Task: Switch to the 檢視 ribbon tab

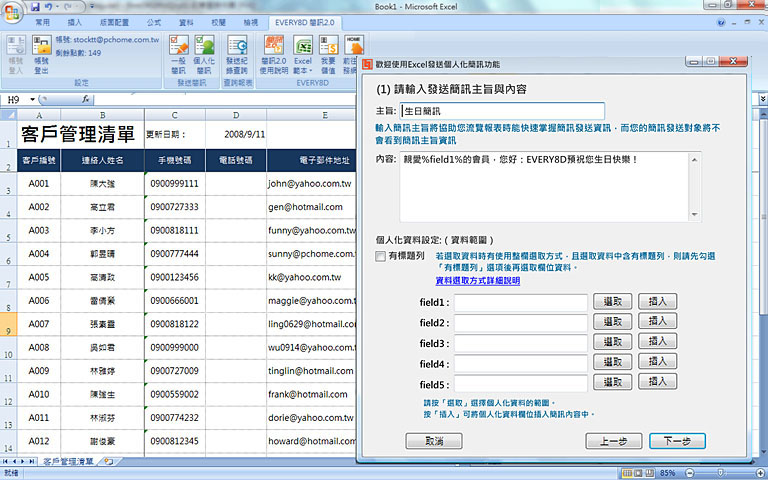Action: [x=251, y=23]
